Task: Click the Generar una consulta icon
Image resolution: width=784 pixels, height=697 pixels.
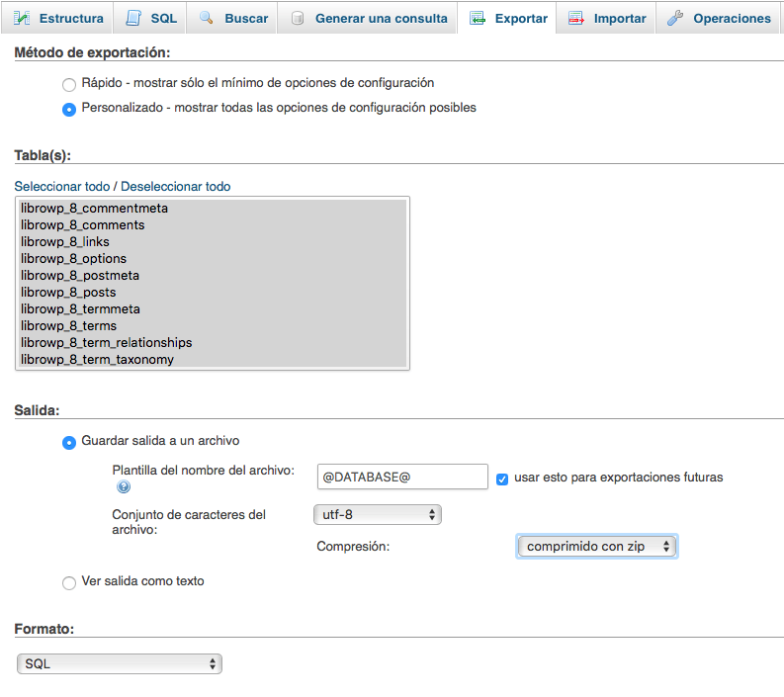Action: 298,18
